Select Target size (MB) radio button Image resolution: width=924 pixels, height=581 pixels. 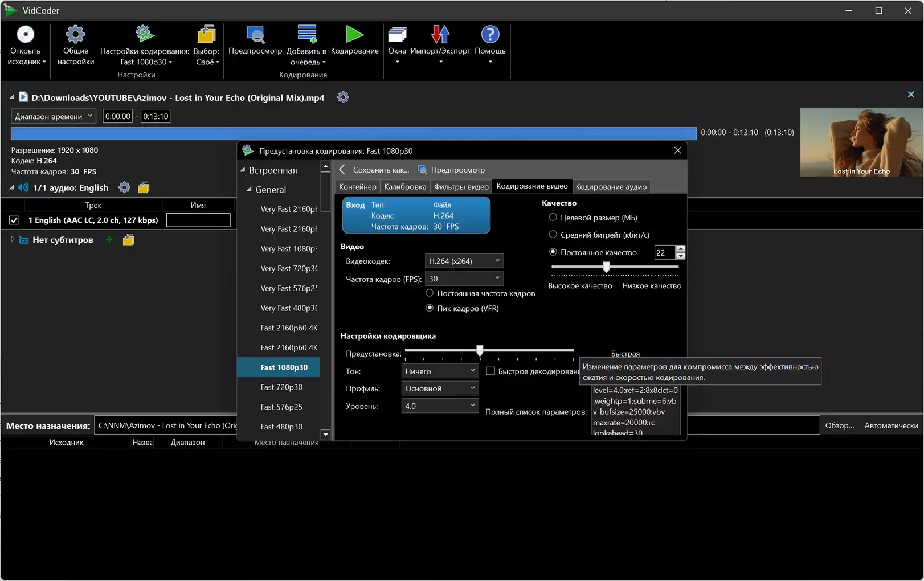point(553,218)
